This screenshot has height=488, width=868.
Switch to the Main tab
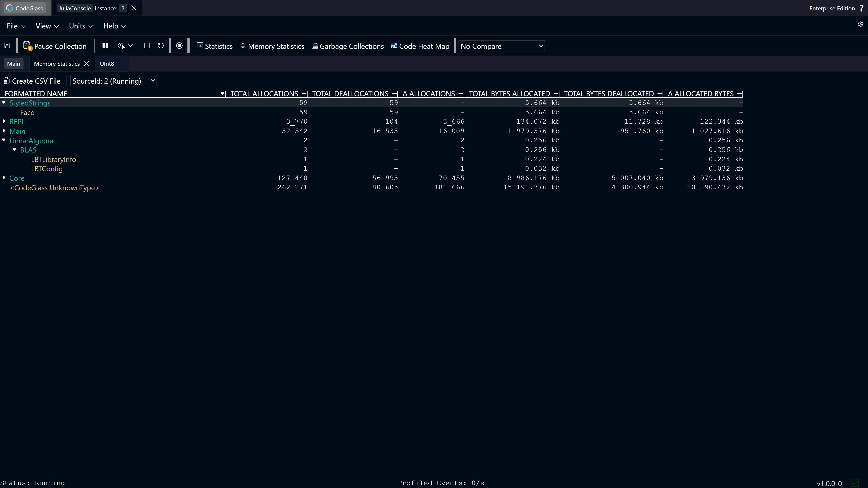(x=14, y=64)
